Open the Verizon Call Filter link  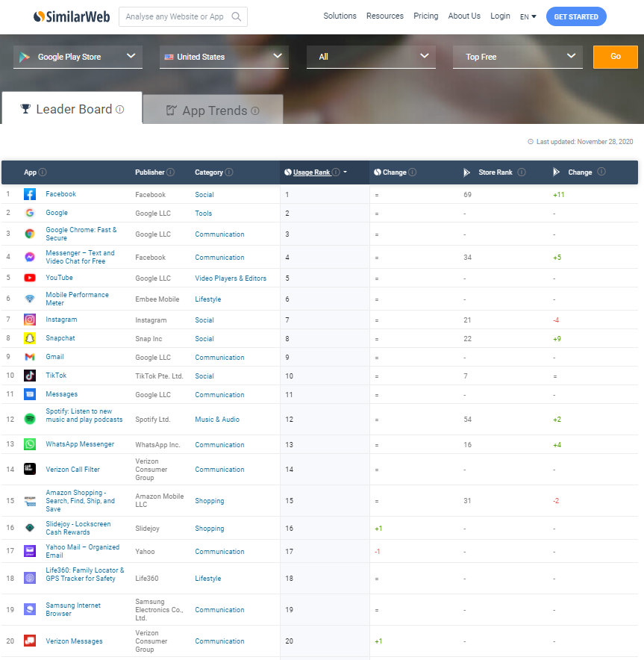[73, 470]
